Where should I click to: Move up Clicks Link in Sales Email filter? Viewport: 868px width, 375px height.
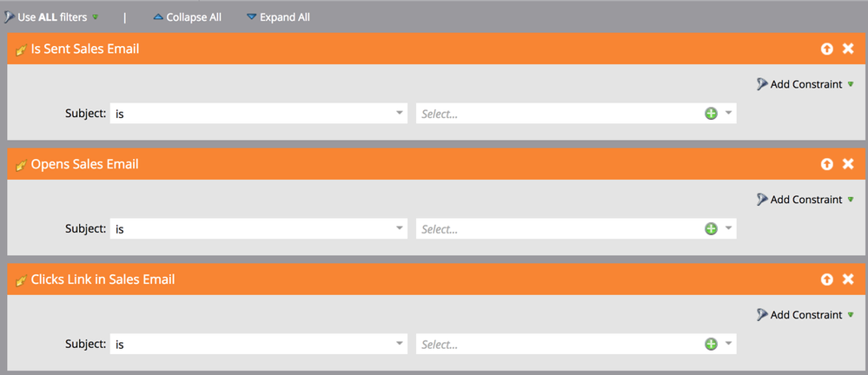click(x=826, y=280)
